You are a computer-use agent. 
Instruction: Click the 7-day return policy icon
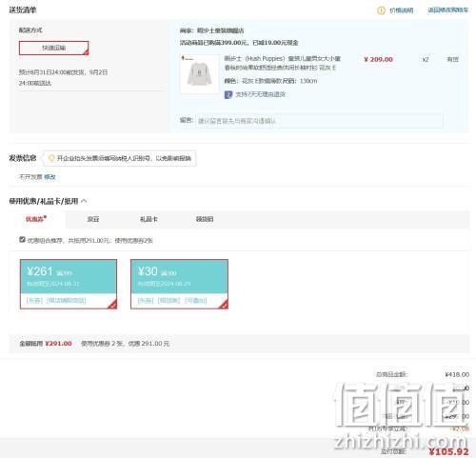(228, 94)
